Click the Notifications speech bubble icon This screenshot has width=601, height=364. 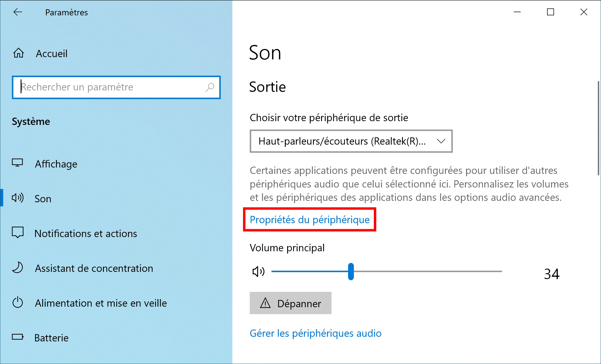(18, 232)
